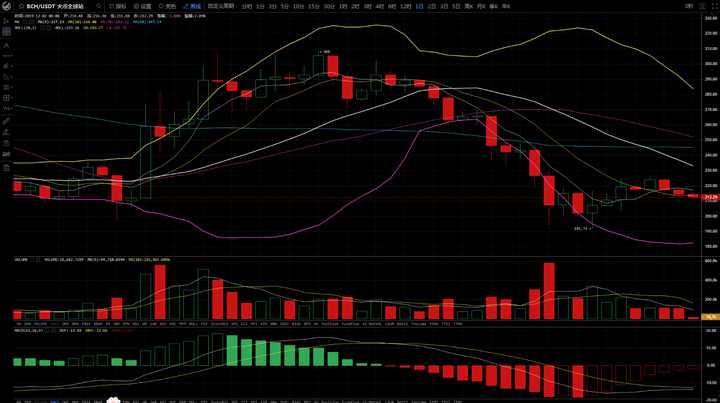Select the ruler measure tool
Image resolution: width=720 pixels, height=403 pixels.
[x=6, y=121]
